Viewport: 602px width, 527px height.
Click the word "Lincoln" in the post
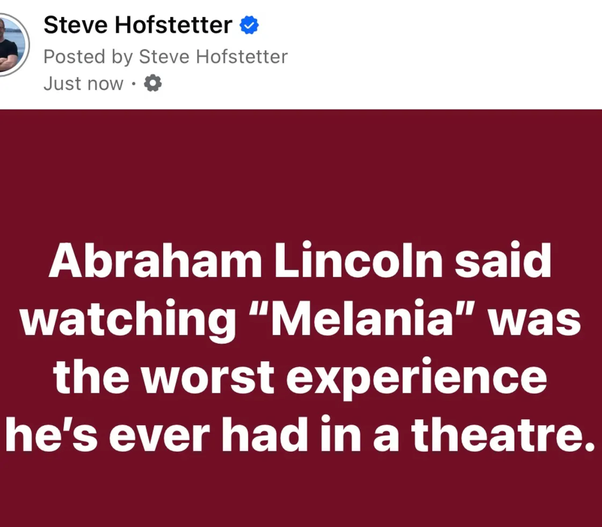tap(343, 262)
